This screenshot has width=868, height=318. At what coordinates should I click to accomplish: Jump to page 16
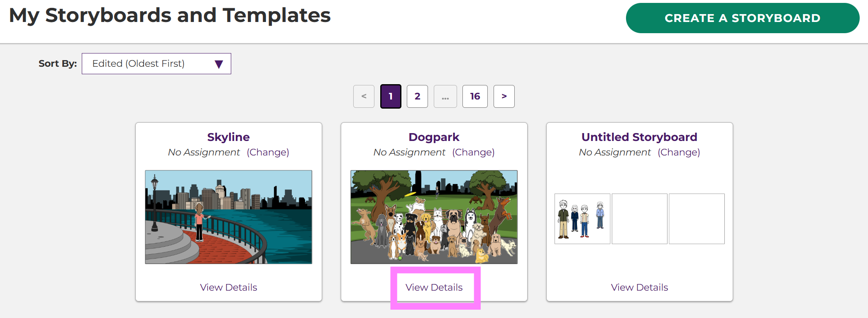coord(475,96)
